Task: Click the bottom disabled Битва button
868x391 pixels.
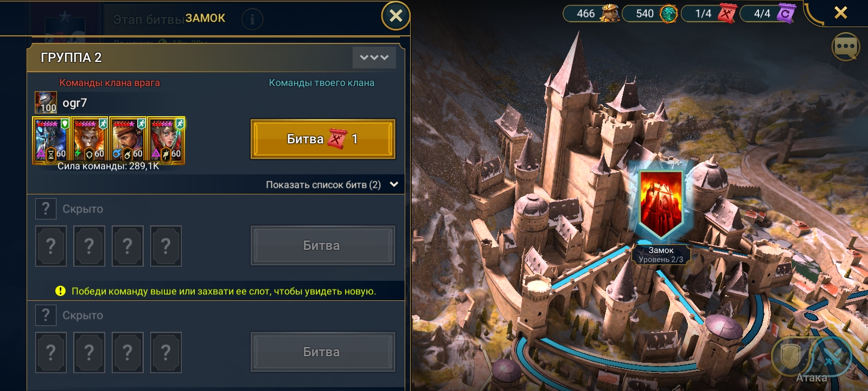Action: point(323,352)
